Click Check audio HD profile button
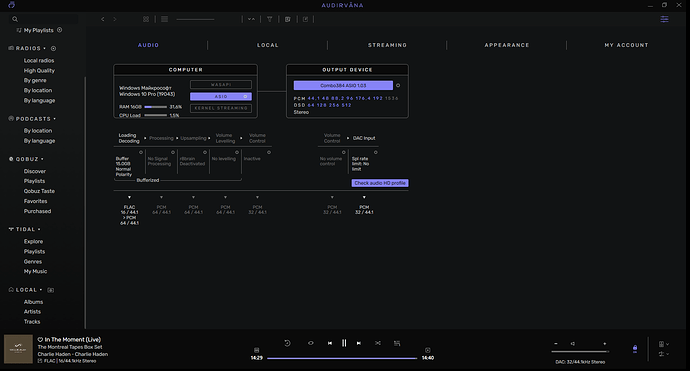This screenshot has width=690, height=371. click(380, 183)
